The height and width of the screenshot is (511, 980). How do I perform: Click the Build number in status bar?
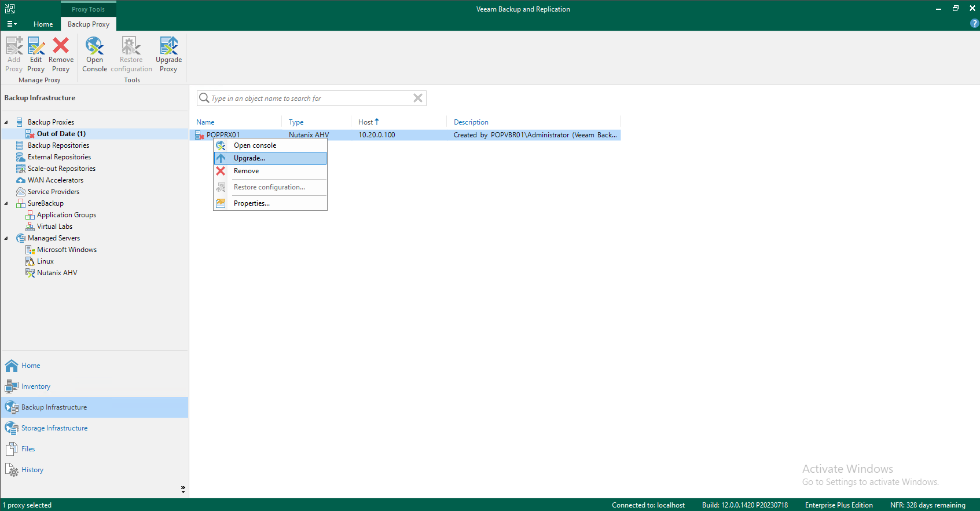pyautogui.click(x=745, y=505)
